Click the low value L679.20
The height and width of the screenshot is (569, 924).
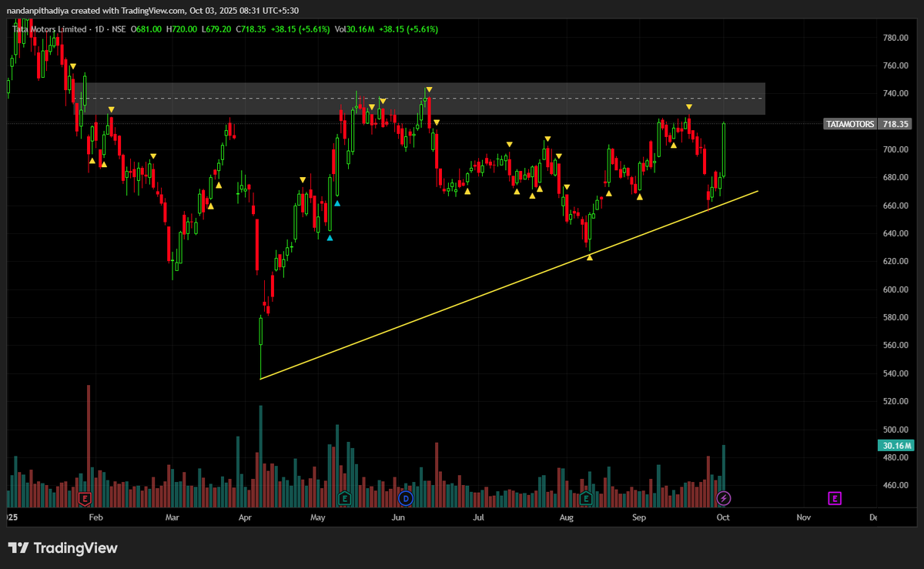216,29
